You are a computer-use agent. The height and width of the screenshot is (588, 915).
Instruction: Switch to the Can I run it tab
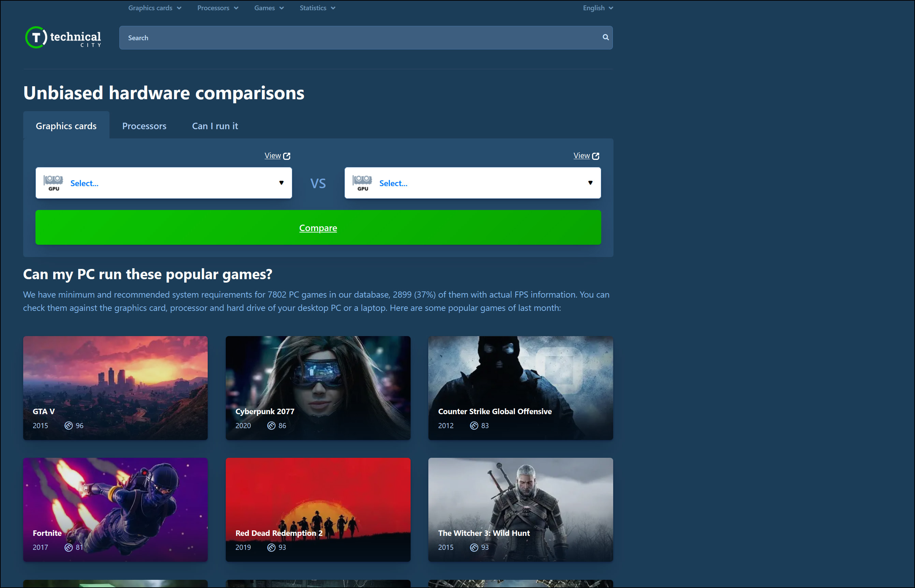(x=215, y=126)
